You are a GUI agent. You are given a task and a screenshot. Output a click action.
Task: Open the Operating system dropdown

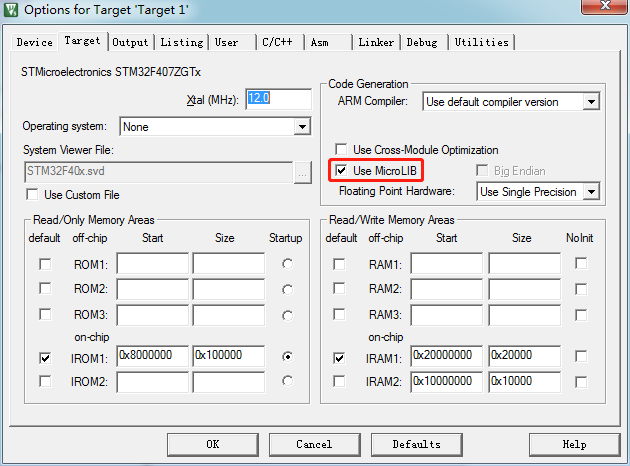pos(215,127)
